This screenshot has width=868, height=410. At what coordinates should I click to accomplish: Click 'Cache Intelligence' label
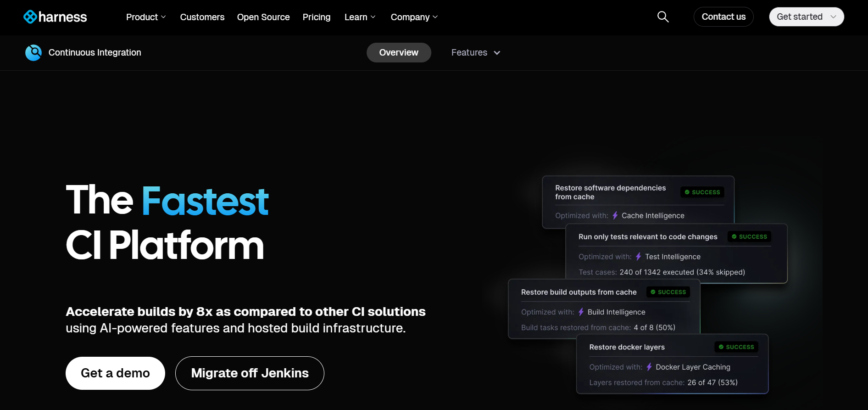(653, 216)
